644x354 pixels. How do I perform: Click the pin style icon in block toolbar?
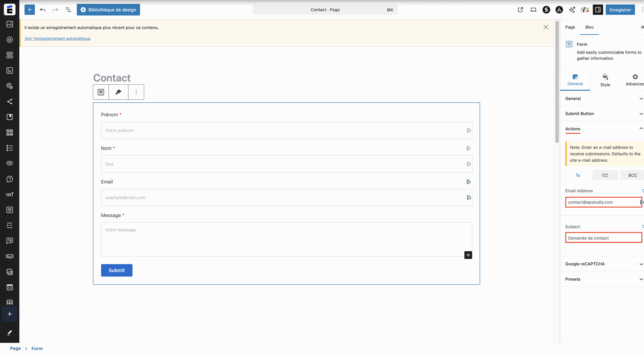[118, 92]
